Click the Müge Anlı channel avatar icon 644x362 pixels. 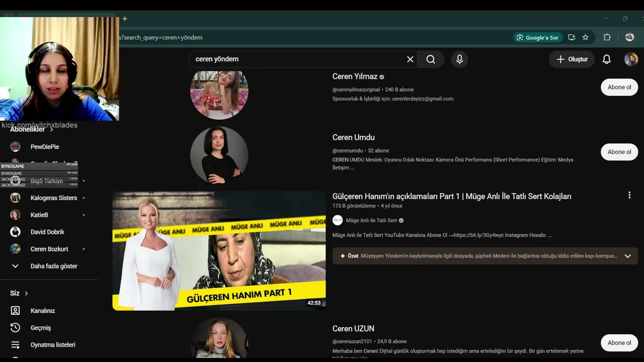pyautogui.click(x=338, y=220)
